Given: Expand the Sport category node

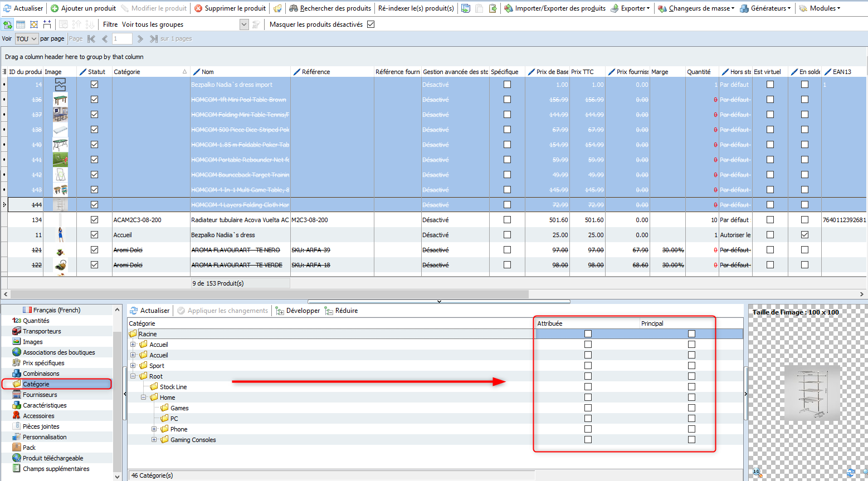Looking at the screenshot, I should [133, 366].
